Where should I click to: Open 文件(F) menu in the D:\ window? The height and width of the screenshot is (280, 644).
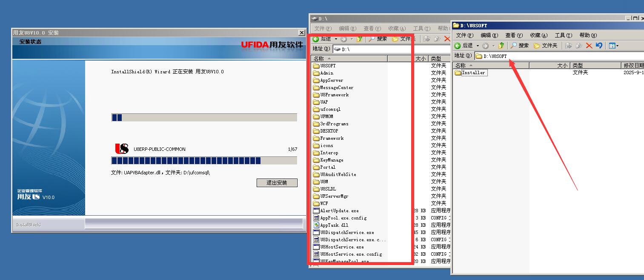pos(323,29)
